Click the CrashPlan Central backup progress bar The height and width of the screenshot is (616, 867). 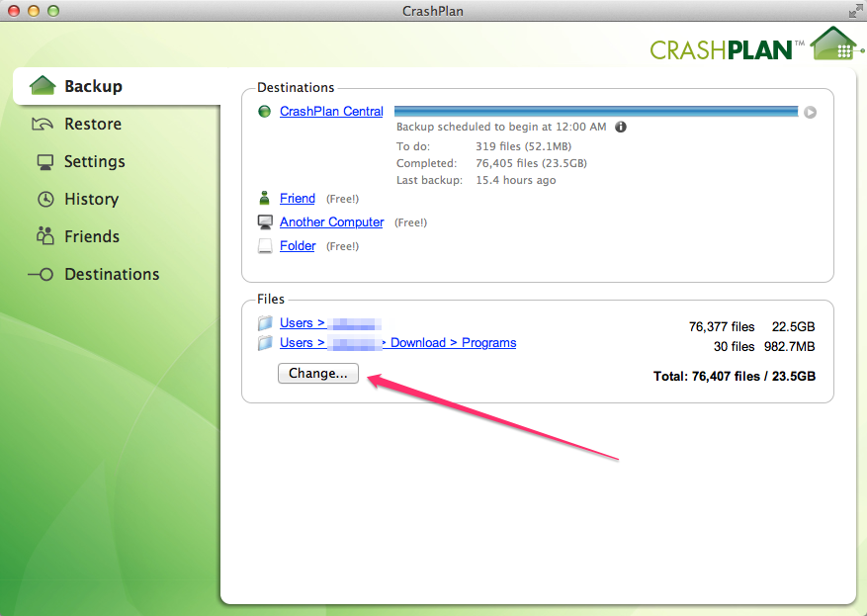coord(596,112)
